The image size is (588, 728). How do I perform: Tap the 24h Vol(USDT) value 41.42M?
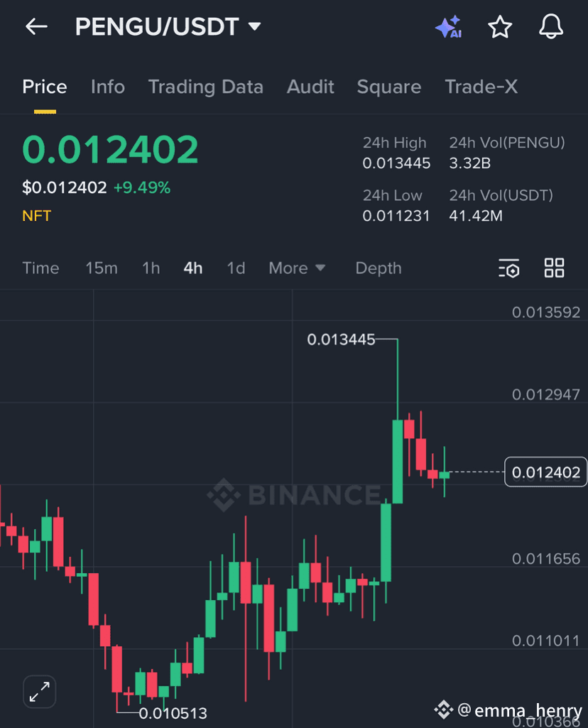click(x=476, y=216)
